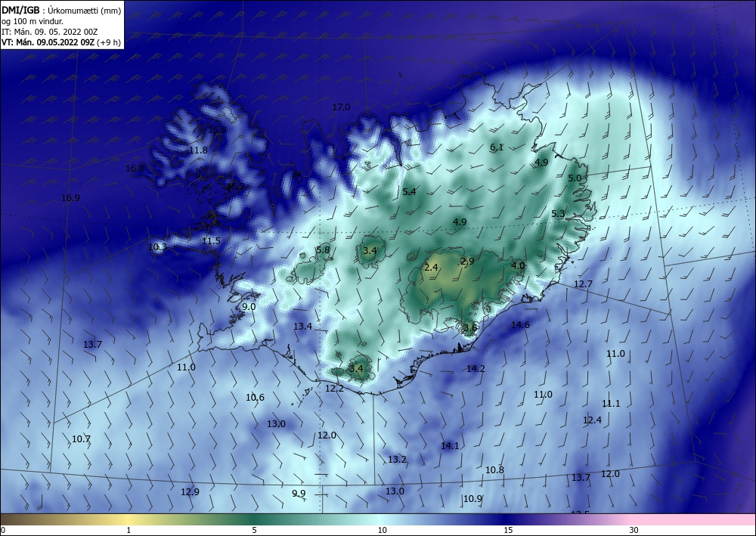The width and height of the screenshot is (756, 536).
Task: Click the 6.1 value in the northeast
Action: click(497, 147)
